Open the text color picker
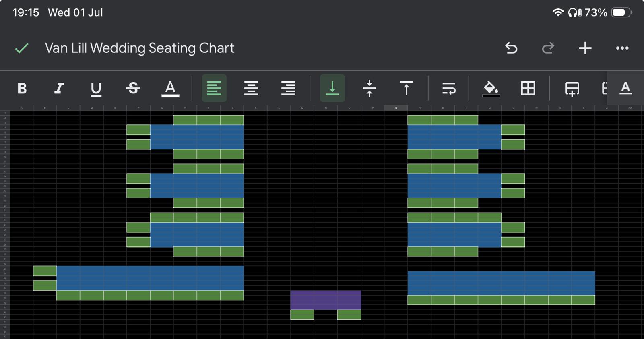Screen dimensions: 644x339 coord(170,89)
